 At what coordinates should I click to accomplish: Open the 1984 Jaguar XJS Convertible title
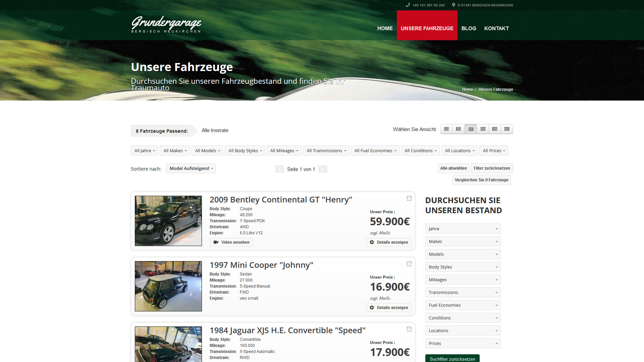tap(287, 330)
